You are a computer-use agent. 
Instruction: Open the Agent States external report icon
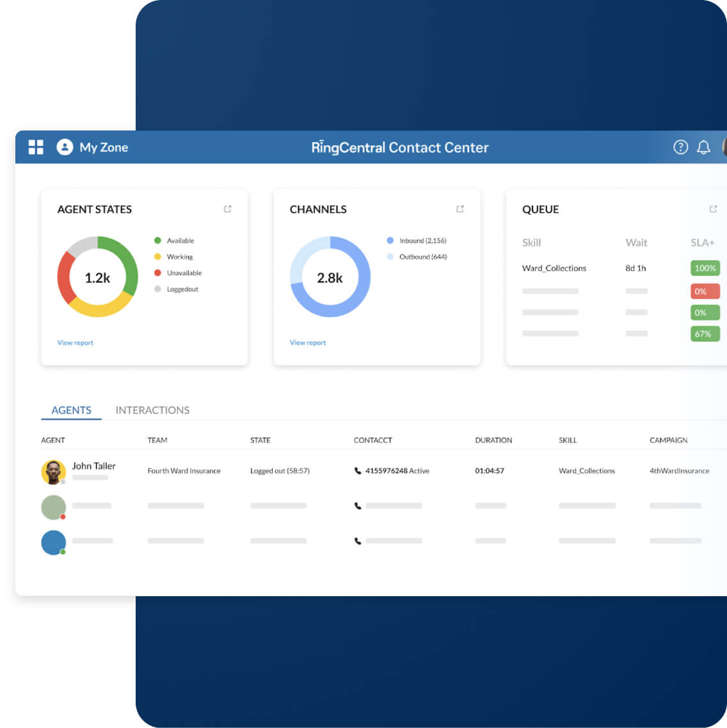[x=227, y=209]
